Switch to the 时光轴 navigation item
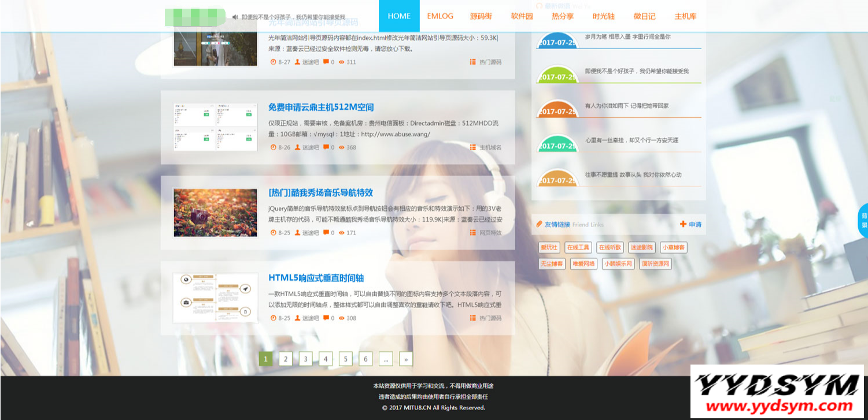 604,16
